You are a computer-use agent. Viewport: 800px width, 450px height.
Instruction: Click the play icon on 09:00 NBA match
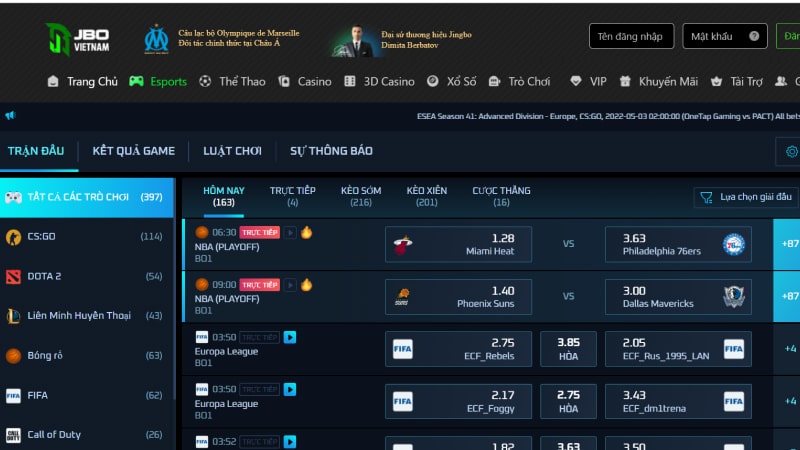tap(290, 285)
